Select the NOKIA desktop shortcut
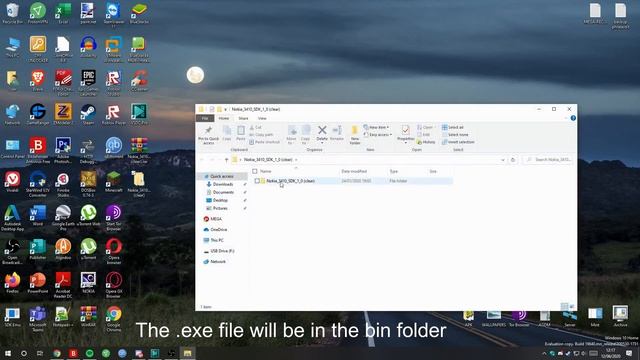This screenshot has width=640, height=360. (88, 282)
